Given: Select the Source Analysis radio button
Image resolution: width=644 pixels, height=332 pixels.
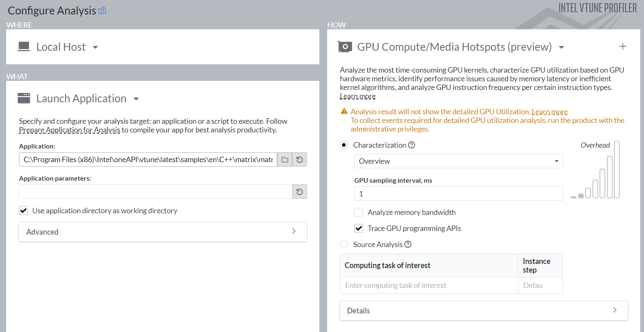Looking at the screenshot, I should pyautogui.click(x=344, y=245).
